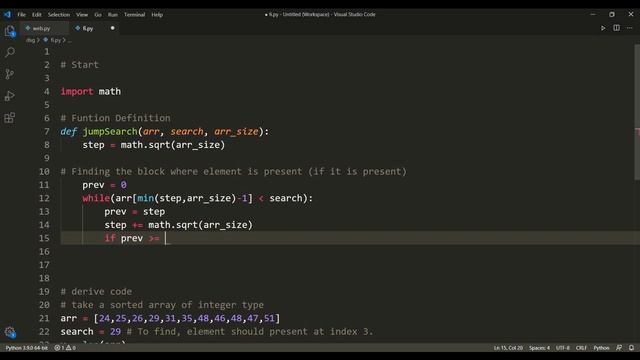Select the Python 3.9.0 64-bit interpreter
This screenshot has height=360, width=640.
click(27, 348)
